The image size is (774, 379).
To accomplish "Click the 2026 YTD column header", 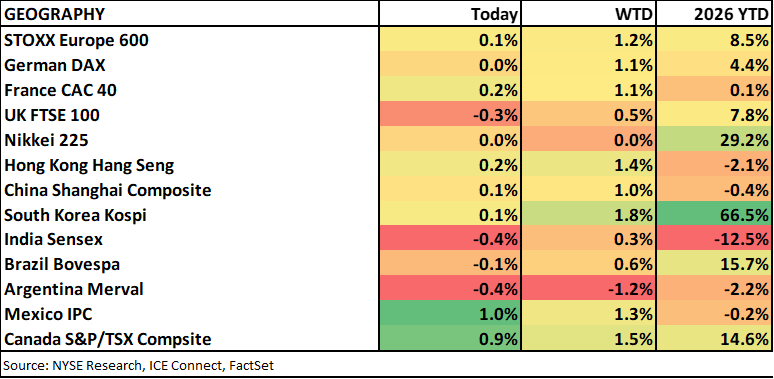I will 714,14.
